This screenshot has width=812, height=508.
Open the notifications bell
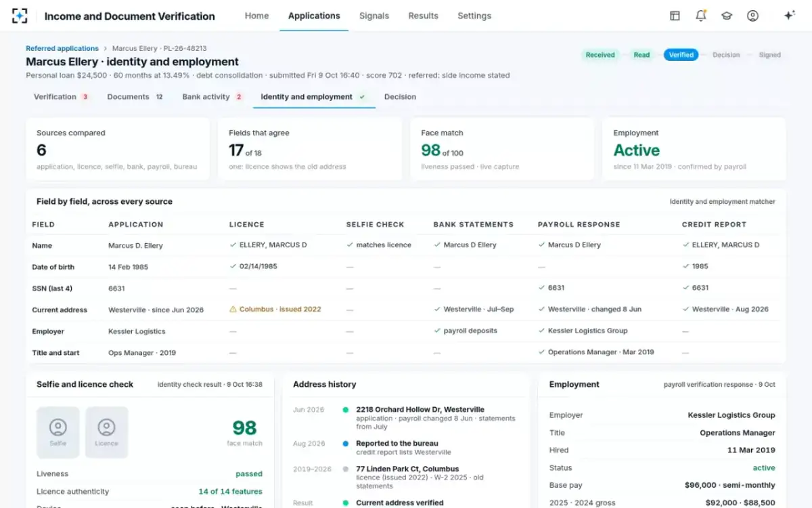[700, 16]
